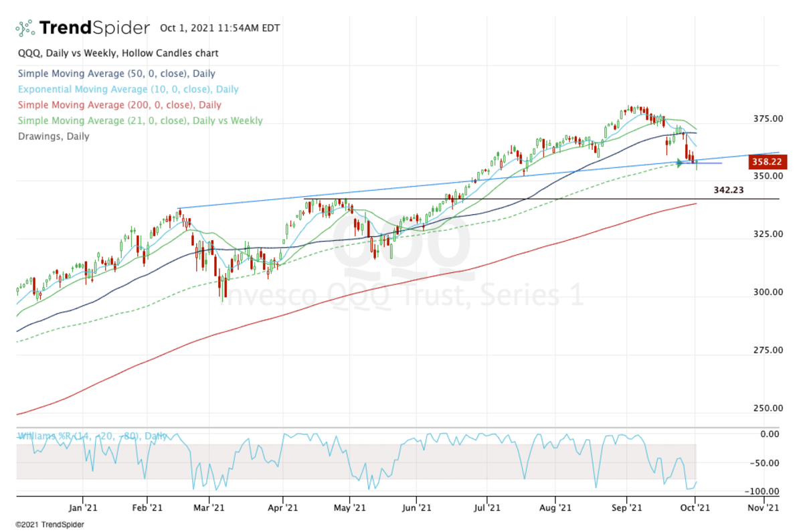Screen dimensions: 803x532
Task: Click the 'Drawings, Daily' legend entry
Action: point(54,136)
